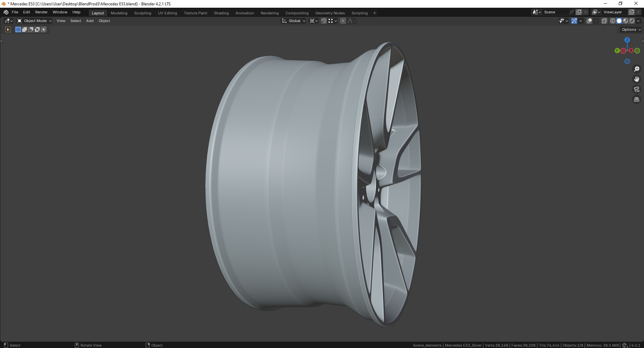Switch to the Shading workspace tab
This screenshot has height=348, width=644.
coord(221,13)
